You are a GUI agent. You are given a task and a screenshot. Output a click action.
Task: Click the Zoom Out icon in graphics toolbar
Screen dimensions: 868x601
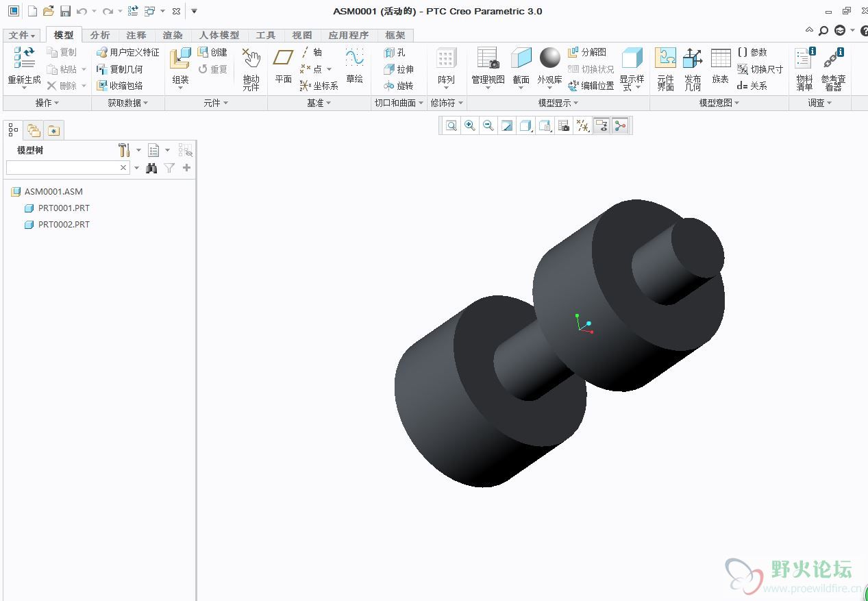tap(488, 125)
